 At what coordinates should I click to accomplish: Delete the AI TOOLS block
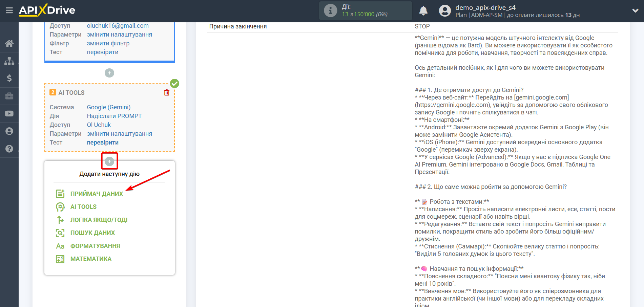pos(167,92)
